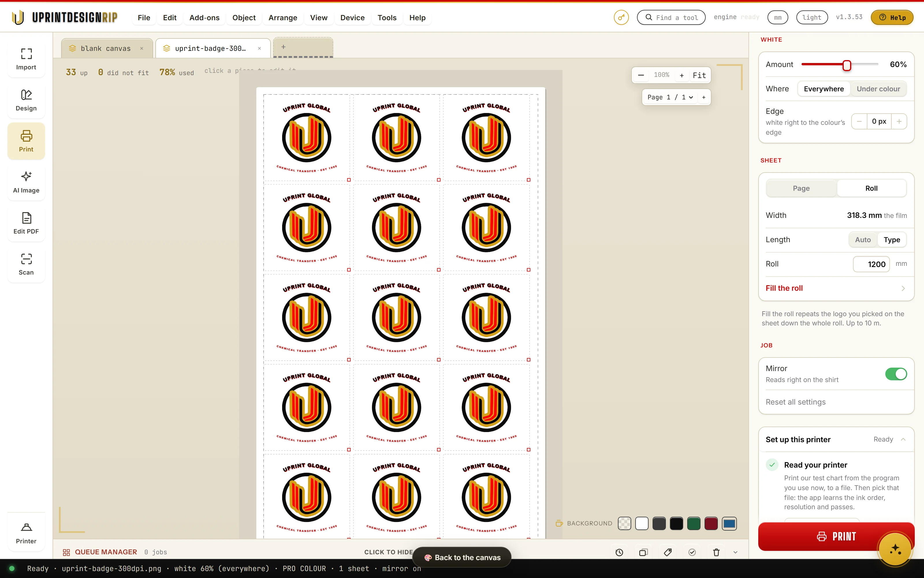Open the Add-ons menu
Image resolution: width=924 pixels, height=578 pixels.
(x=204, y=18)
